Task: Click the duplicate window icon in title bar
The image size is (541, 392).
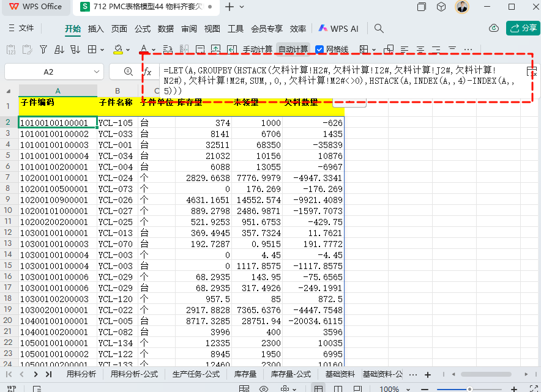Action: (x=421, y=7)
